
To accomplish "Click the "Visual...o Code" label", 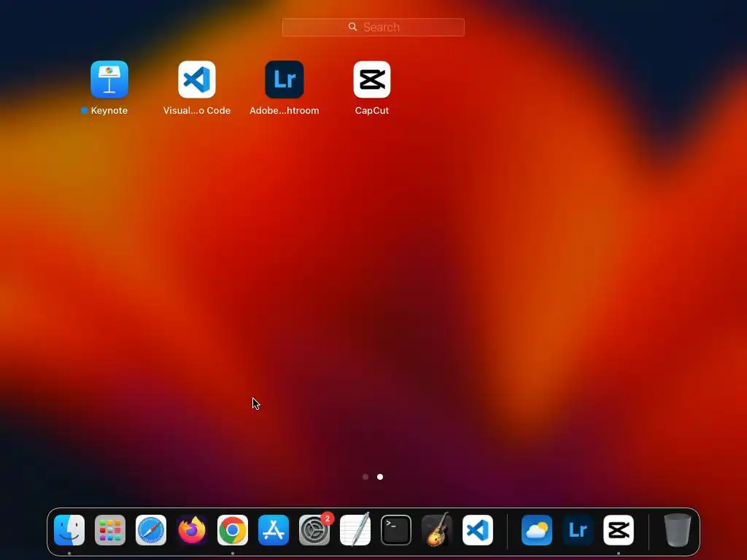I will point(197,111).
